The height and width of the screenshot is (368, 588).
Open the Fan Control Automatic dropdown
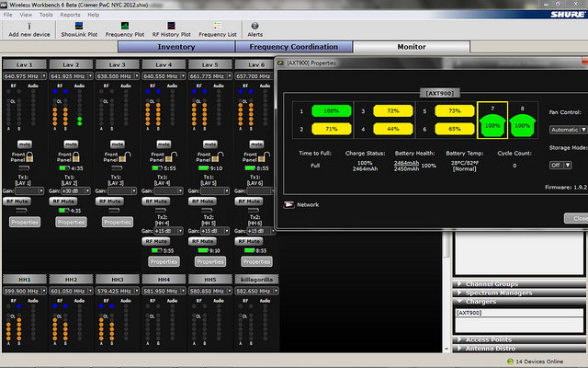pyautogui.click(x=568, y=130)
